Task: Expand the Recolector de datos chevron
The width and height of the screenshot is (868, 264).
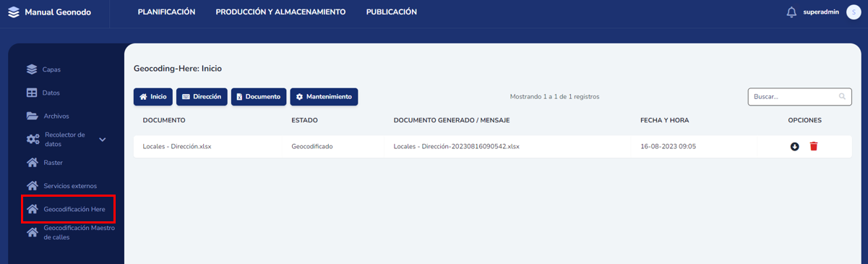Action: pyautogui.click(x=103, y=140)
